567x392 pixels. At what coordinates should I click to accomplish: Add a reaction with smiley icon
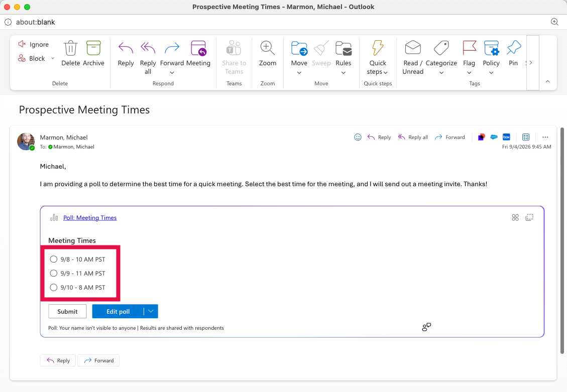[358, 137]
